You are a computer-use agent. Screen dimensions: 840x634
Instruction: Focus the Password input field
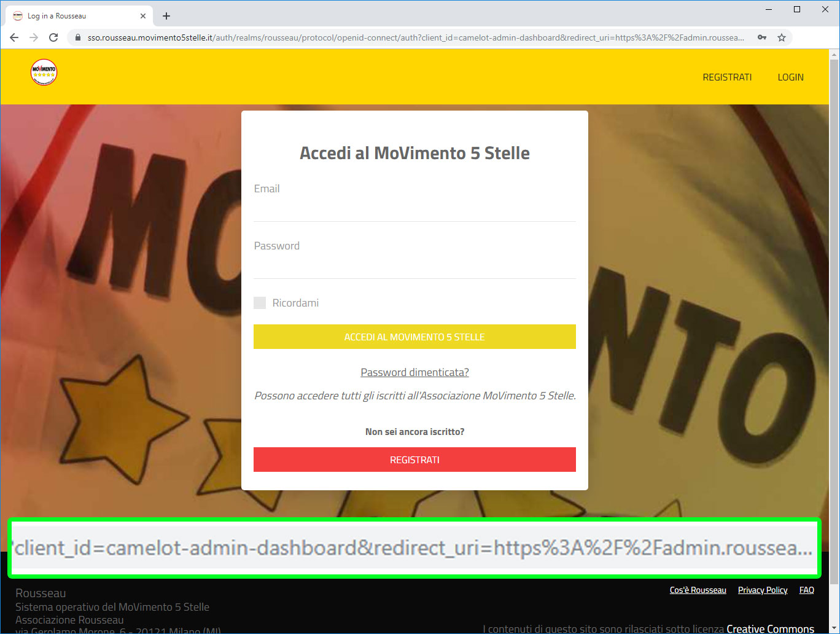414,266
